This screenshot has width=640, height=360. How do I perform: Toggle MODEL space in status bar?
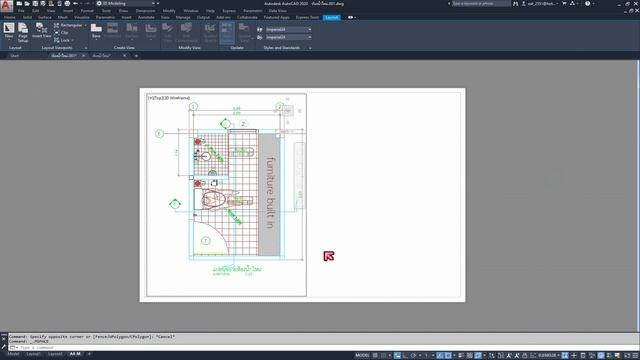pyautogui.click(x=362, y=356)
